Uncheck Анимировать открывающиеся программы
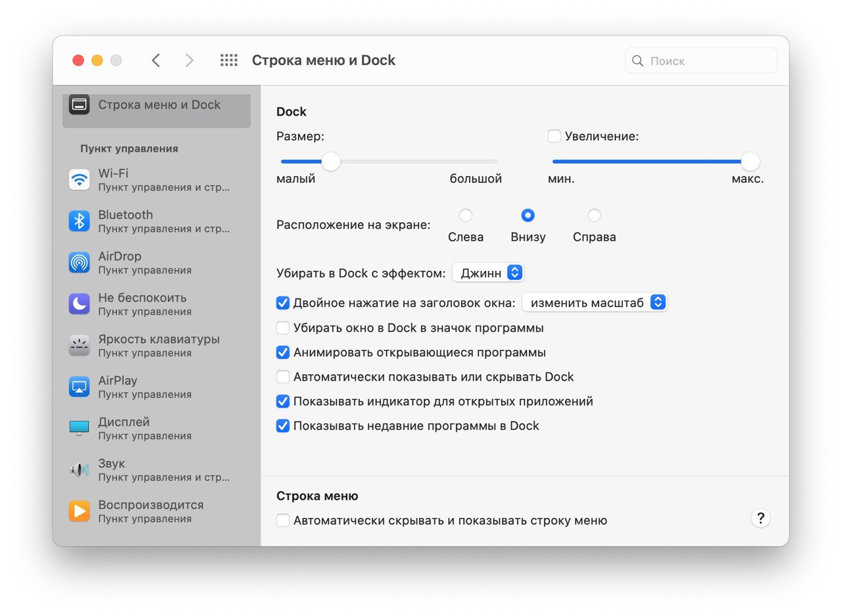842x616 pixels. click(283, 352)
